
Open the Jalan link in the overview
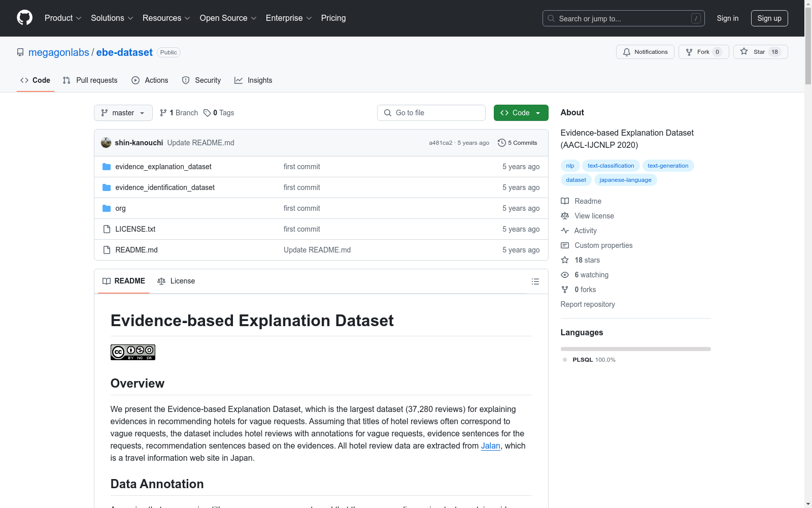[x=491, y=446]
